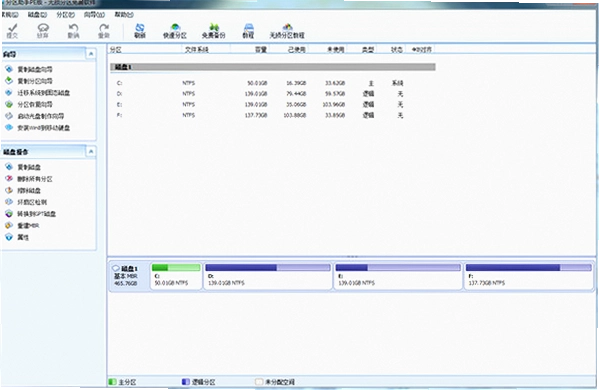Click the 刷新 refresh toolbar icon
599x390 pixels.
[140, 31]
